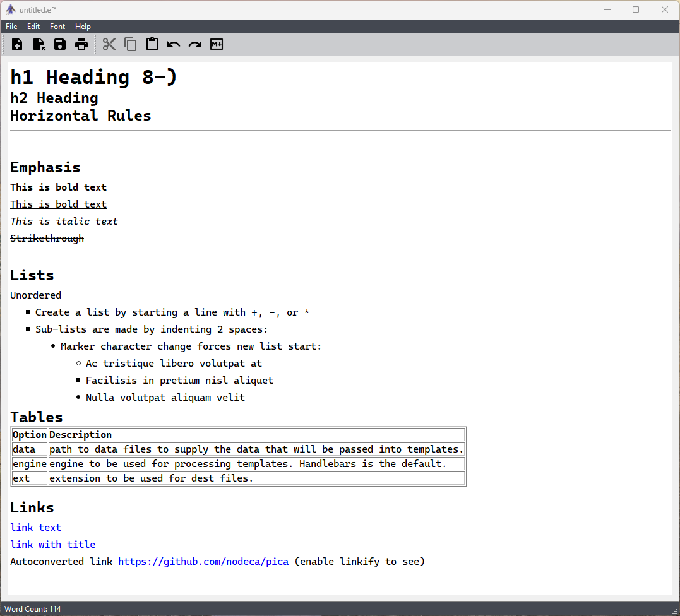Follow the 'link text' hyperlink
The width and height of the screenshot is (680, 616).
pyautogui.click(x=35, y=528)
